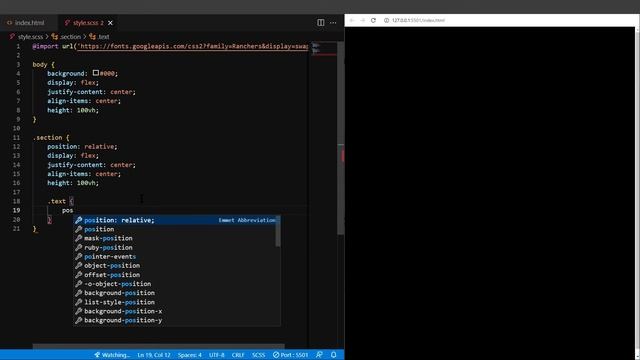Viewport: 640px width, 360px height.
Task: Choose 'background-position-x' suggestion
Action: (176, 311)
